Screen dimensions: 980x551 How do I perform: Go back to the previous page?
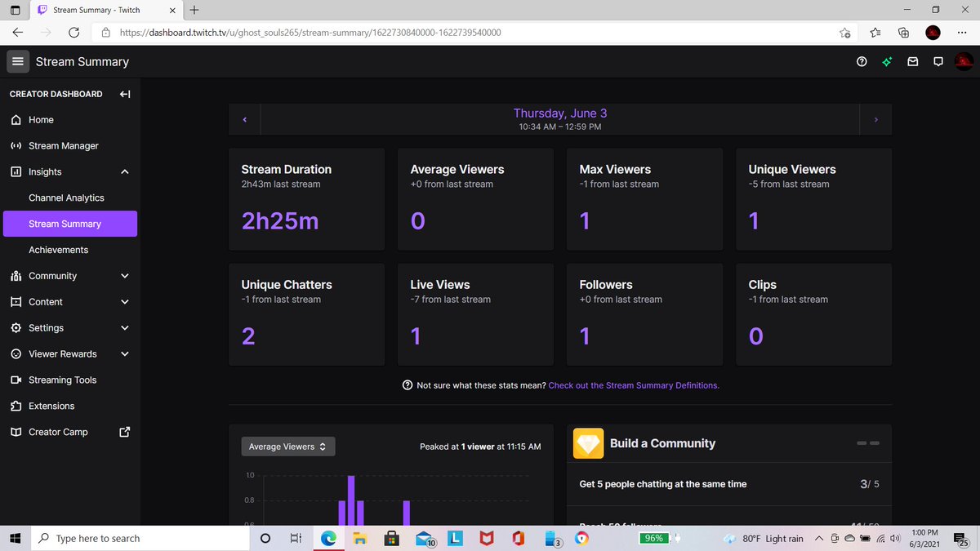tap(18, 33)
